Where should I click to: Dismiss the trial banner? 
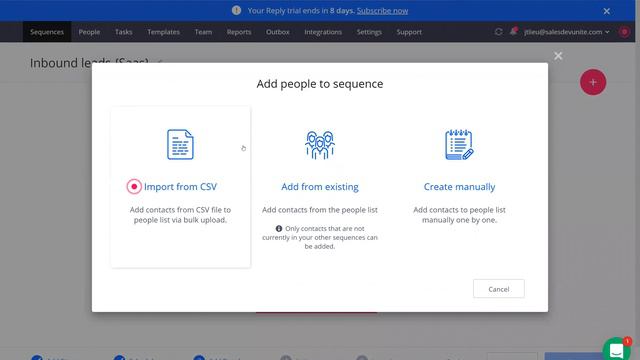click(607, 11)
